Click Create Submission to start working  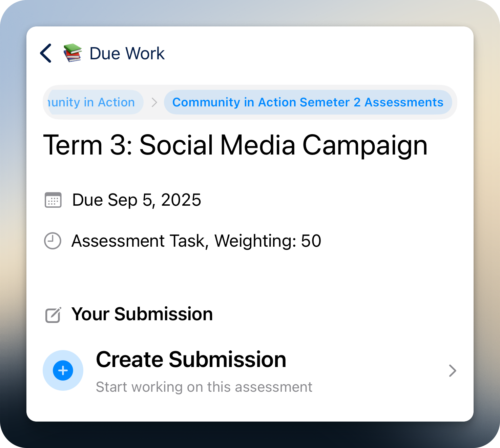point(191,360)
